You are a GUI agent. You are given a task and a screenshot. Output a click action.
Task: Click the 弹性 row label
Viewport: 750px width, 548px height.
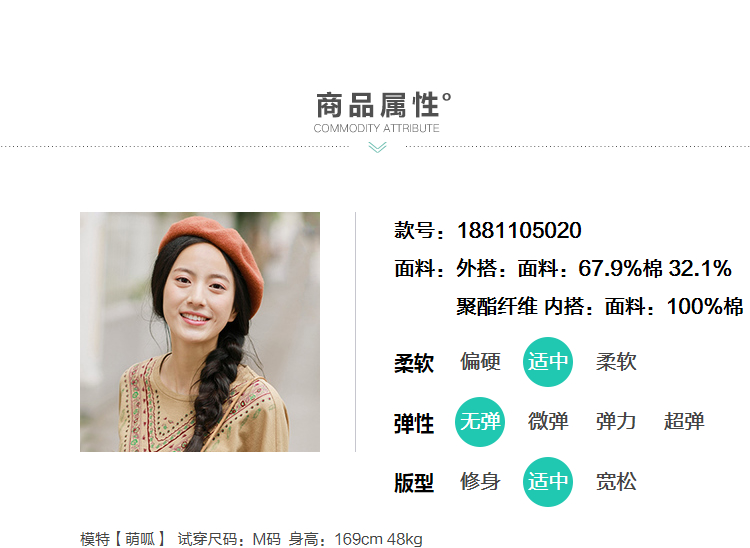(414, 424)
